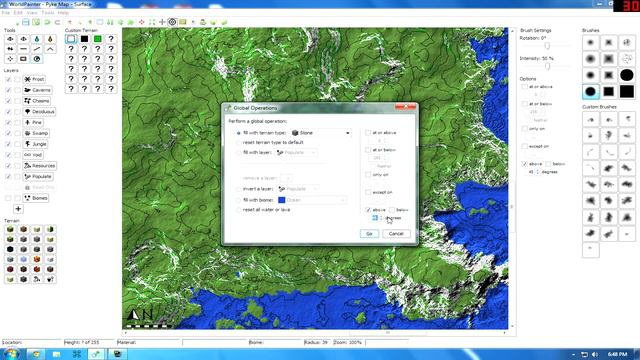This screenshot has width=640, height=360.
Task: Open the 'fill with layer' Populate dropdown
Action: 297,153
